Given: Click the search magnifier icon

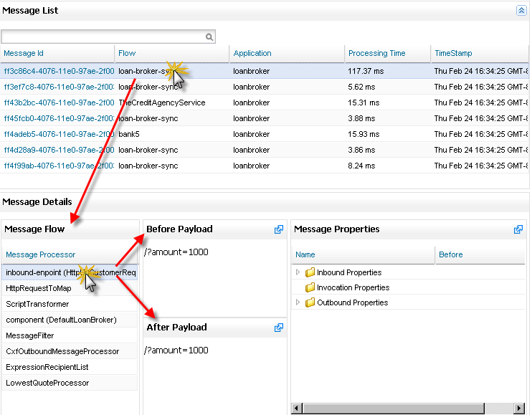Looking at the screenshot, I should 209,37.
